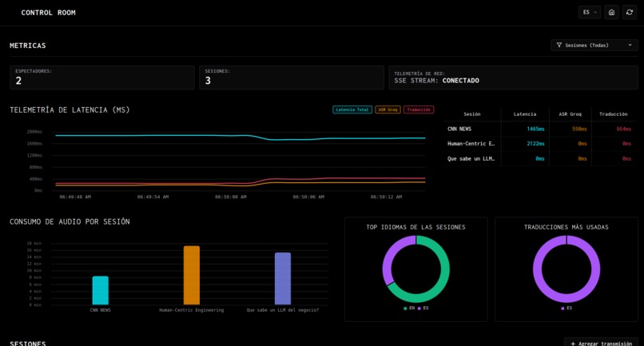Click the Espectadores metric card

pos(102,78)
